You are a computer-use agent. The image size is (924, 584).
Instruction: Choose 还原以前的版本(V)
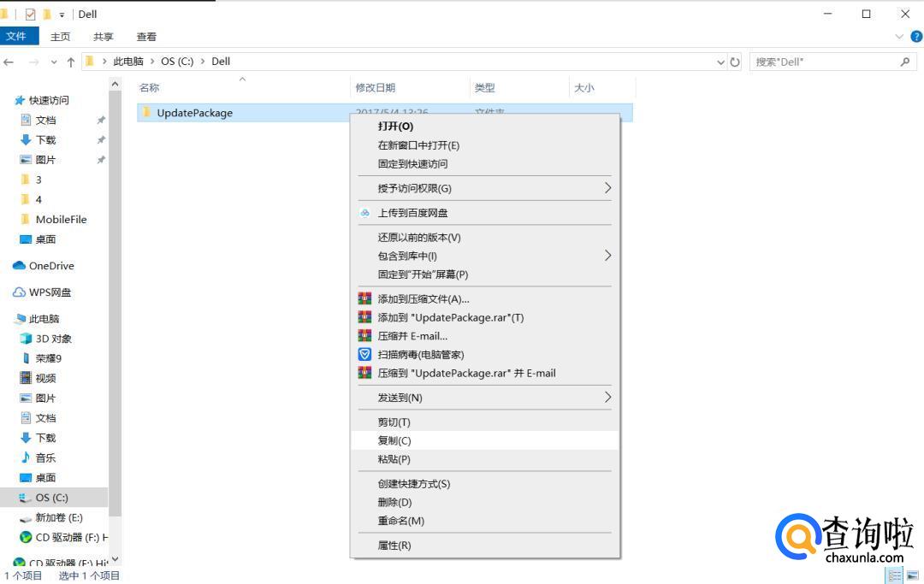coord(485,237)
